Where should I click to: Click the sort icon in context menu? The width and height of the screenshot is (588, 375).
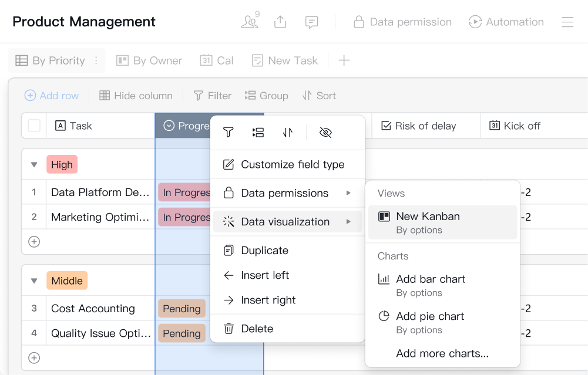288,132
